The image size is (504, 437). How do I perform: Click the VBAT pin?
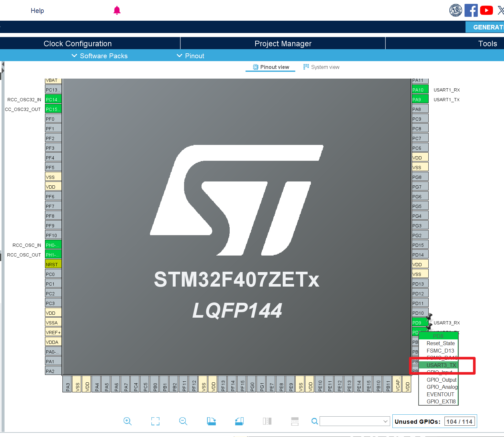[x=53, y=81]
